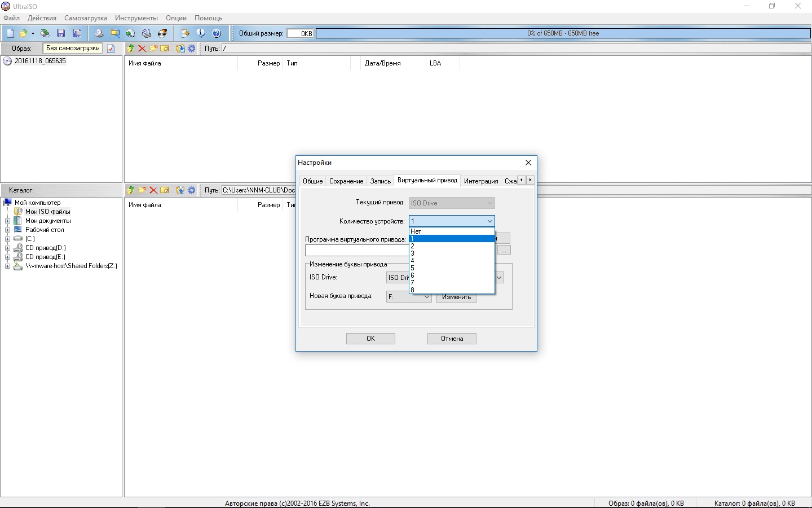The height and width of the screenshot is (508, 812).
Task: Choose 8 in the device count list
Action: click(x=452, y=290)
